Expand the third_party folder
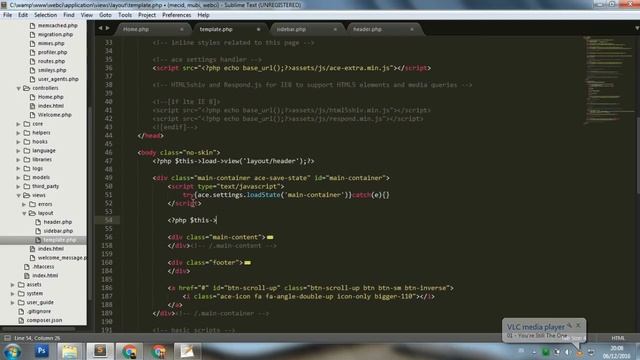This screenshot has width=640, height=360. coord(18,187)
